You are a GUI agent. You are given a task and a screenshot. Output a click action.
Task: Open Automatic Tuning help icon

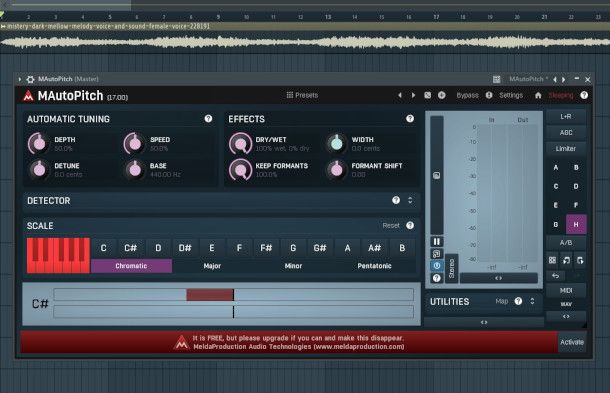click(x=209, y=119)
